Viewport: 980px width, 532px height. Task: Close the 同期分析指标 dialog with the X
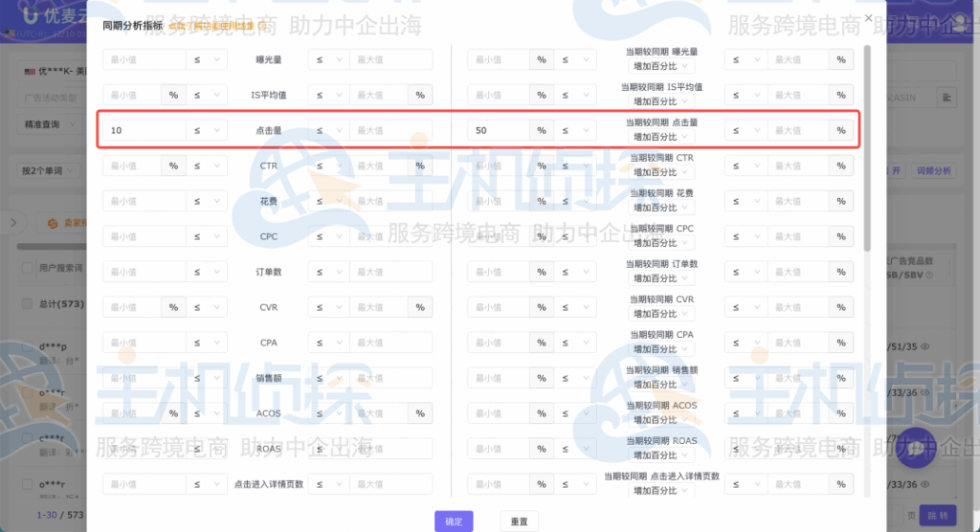[868, 18]
